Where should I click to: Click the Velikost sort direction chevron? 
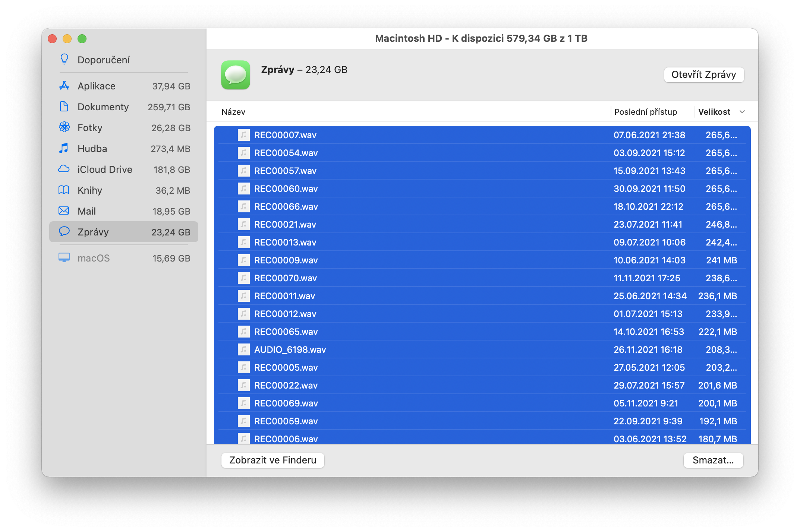point(742,112)
